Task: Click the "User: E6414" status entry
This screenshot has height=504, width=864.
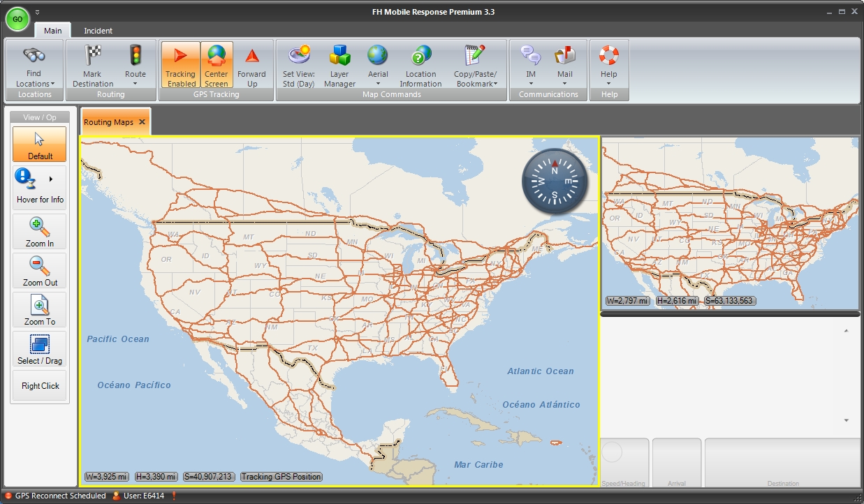Action: 140,496
